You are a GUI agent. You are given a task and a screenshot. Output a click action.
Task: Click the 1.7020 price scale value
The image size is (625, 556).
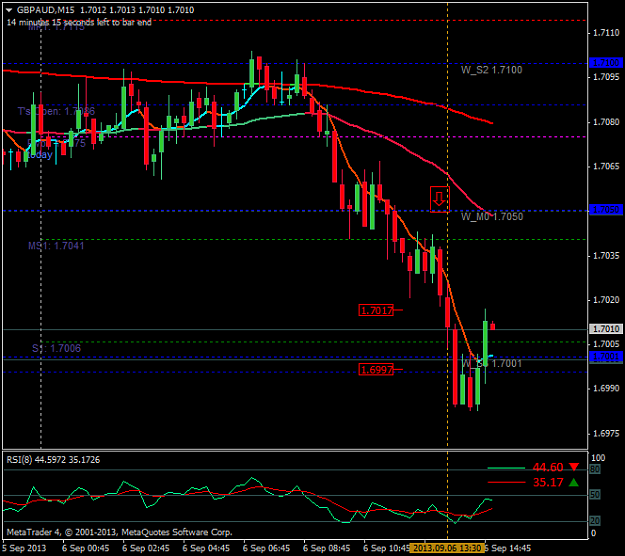pyautogui.click(x=606, y=300)
